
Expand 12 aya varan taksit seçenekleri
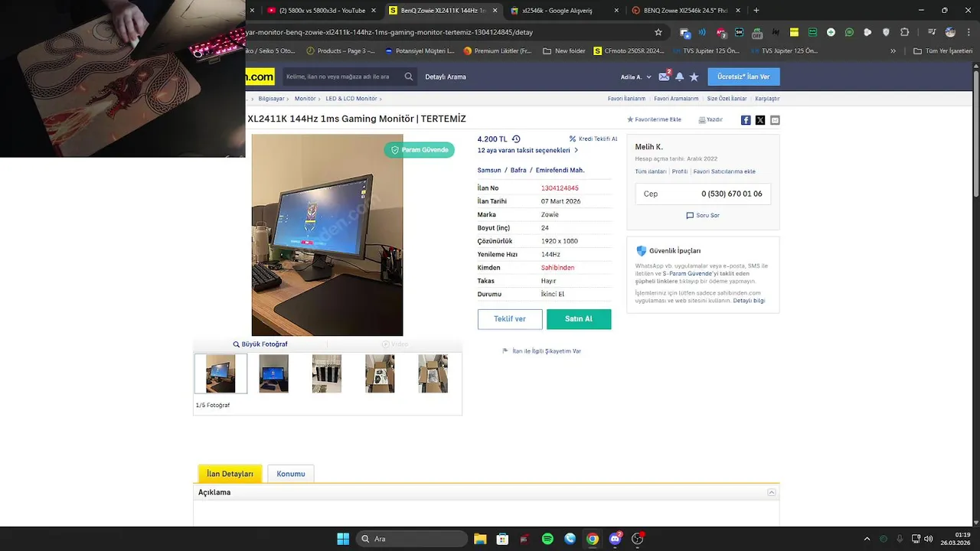[528, 151]
